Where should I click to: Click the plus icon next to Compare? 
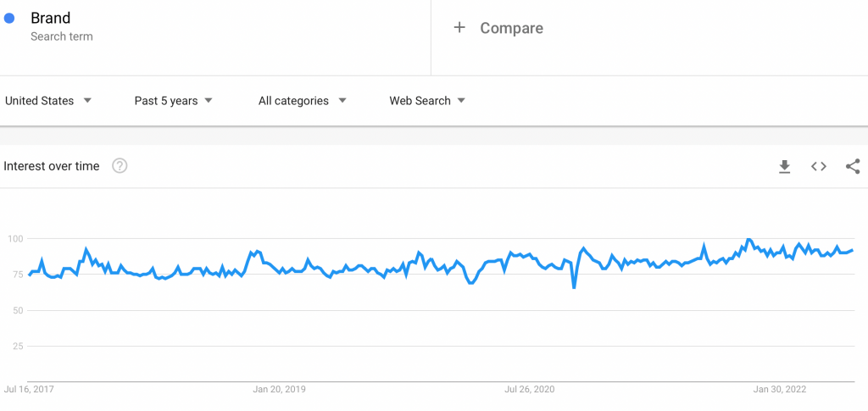(459, 28)
